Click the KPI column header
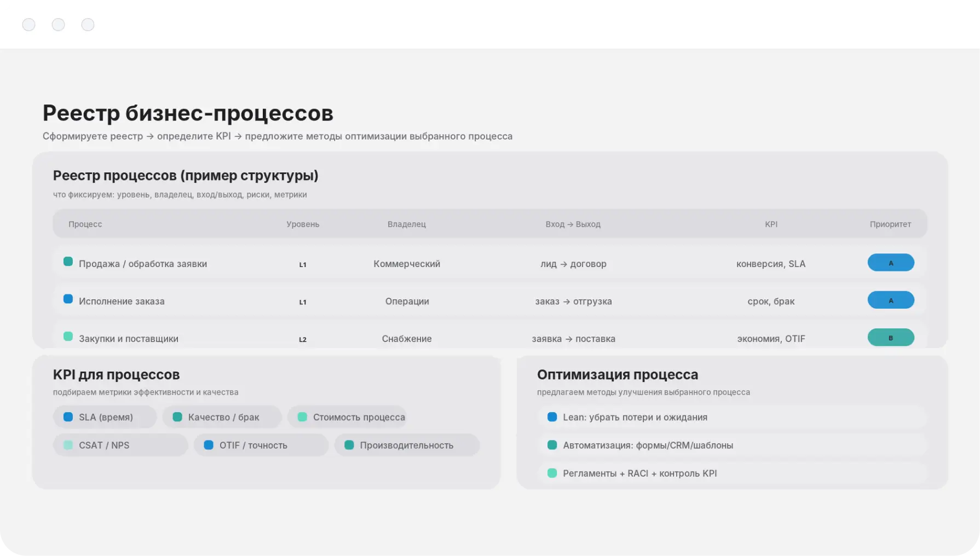This screenshot has height=556, width=980. (x=771, y=224)
